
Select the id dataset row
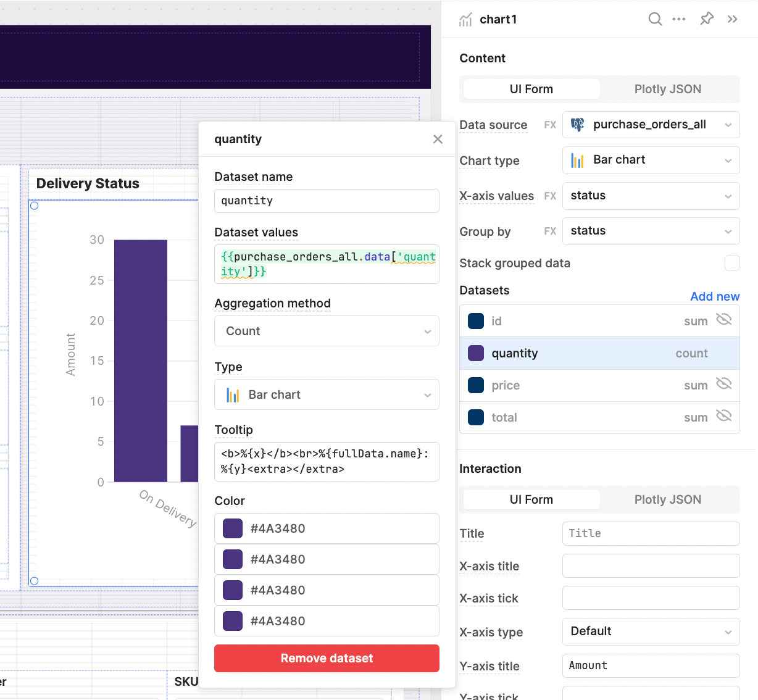coord(599,321)
